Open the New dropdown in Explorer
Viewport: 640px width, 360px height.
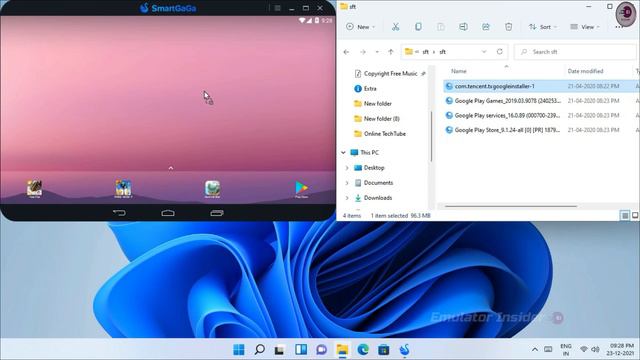[360, 27]
